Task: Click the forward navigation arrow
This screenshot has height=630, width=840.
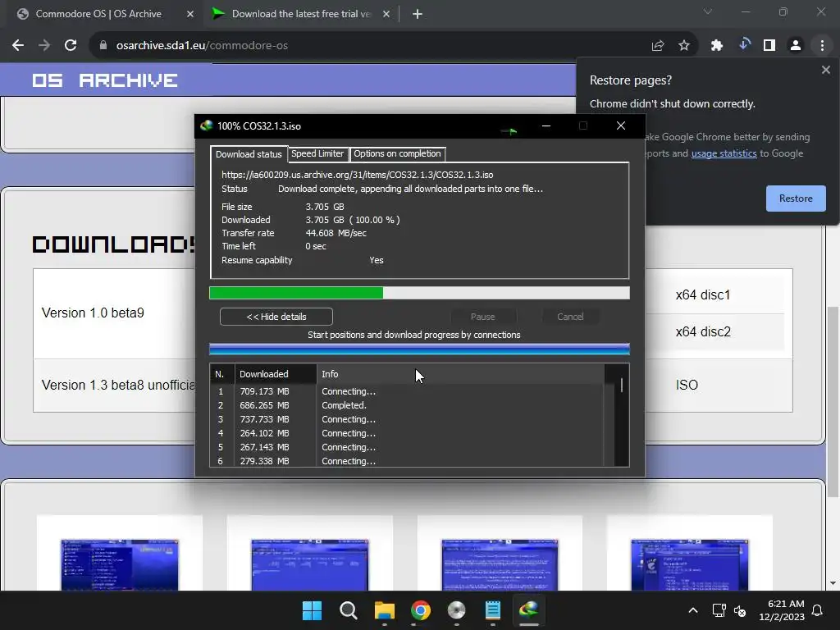Action: click(x=44, y=46)
